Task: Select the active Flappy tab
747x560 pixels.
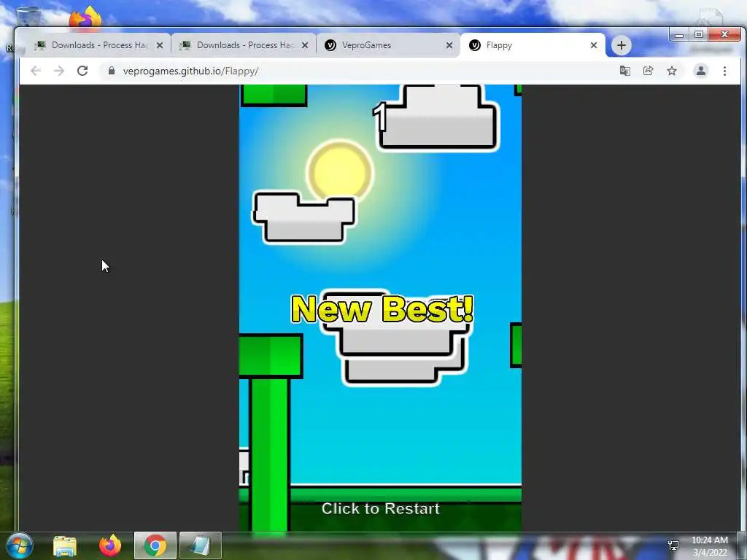Action: click(x=533, y=45)
